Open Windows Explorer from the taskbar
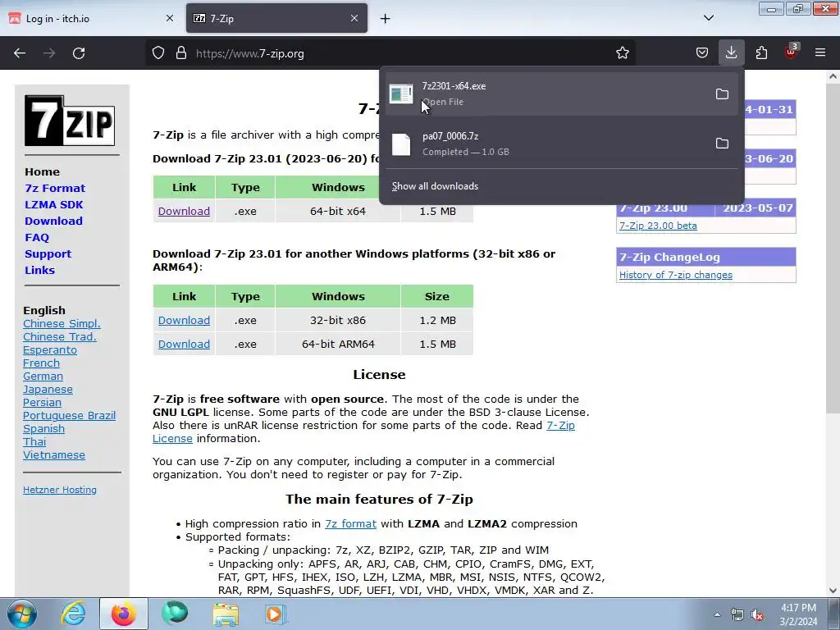 [x=226, y=614]
